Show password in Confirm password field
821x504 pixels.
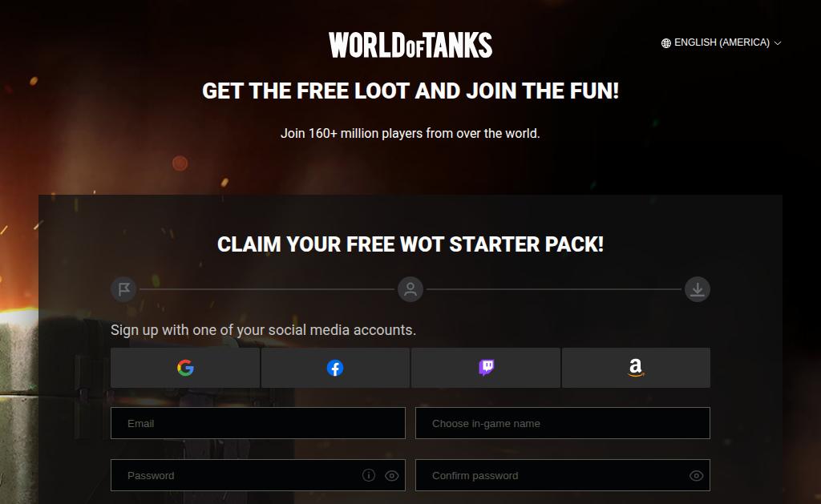click(x=697, y=476)
